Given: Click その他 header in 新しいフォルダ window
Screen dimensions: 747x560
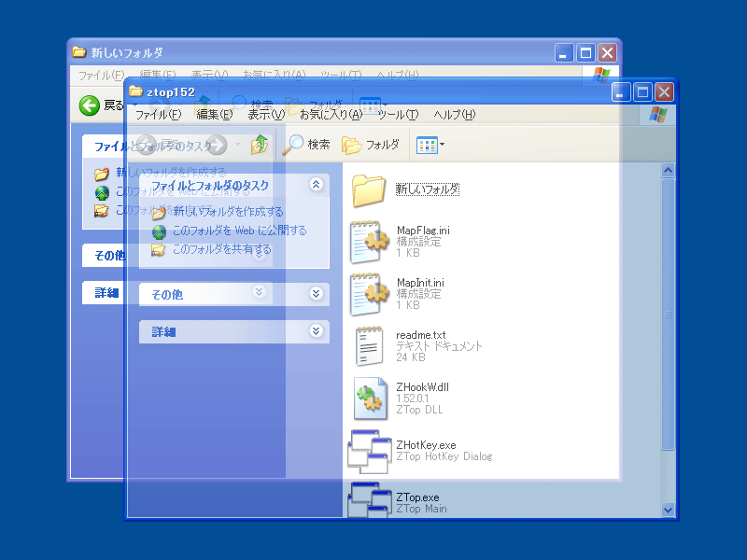Looking at the screenshot, I should 109,256.
